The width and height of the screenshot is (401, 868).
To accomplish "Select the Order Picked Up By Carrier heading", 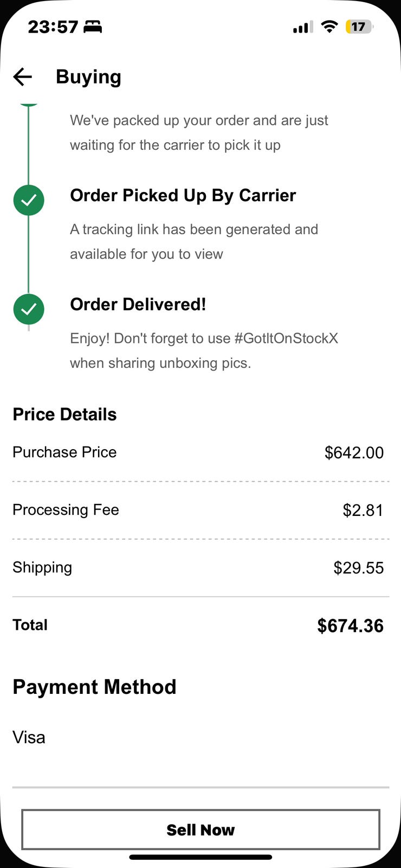I will [x=183, y=195].
